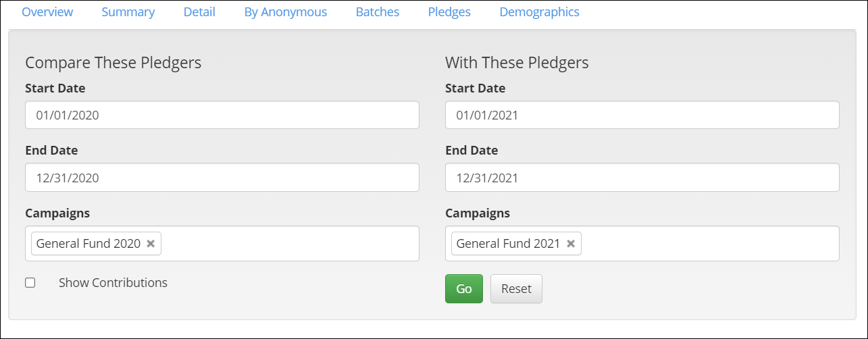Viewport: 868px width, 339px height.
Task: Click the General Fund 2021 tag label
Action: [508, 244]
